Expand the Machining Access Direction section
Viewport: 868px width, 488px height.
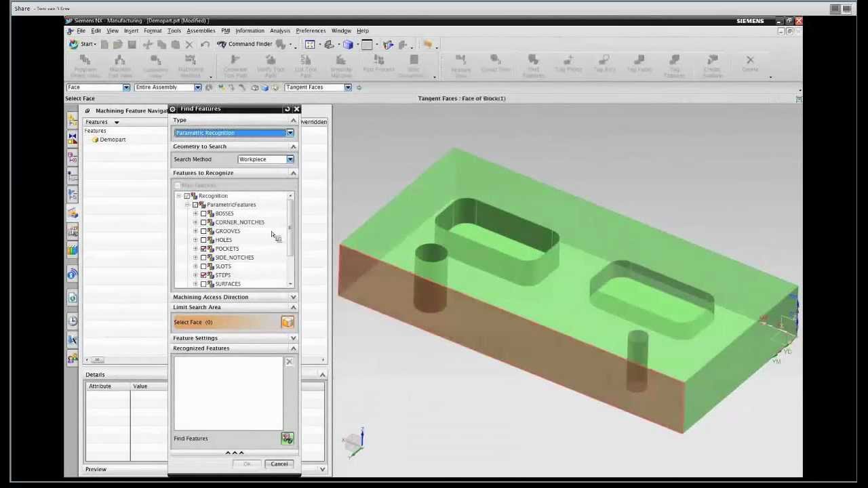(293, 297)
